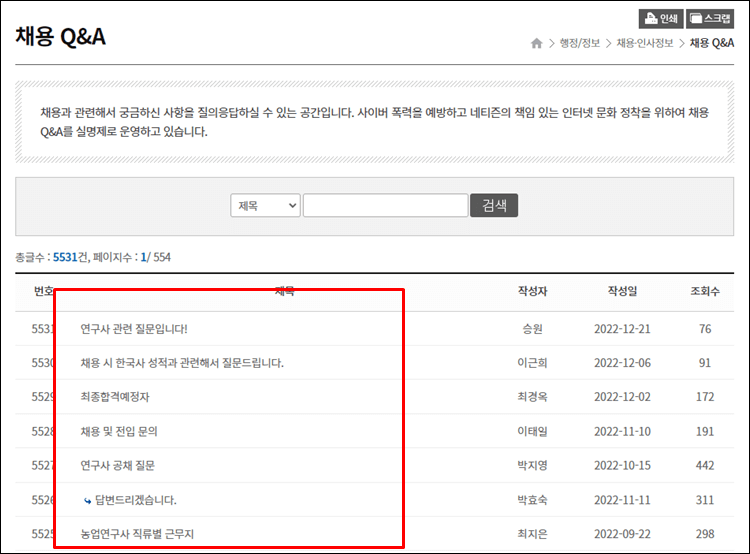750x554 pixels.
Task: Focus the search keyword input box
Action: [386, 206]
